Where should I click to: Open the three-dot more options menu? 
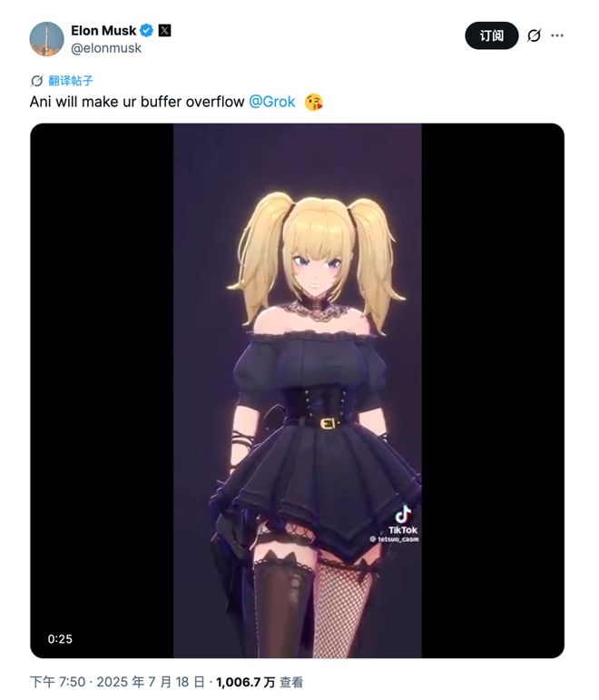[x=557, y=35]
